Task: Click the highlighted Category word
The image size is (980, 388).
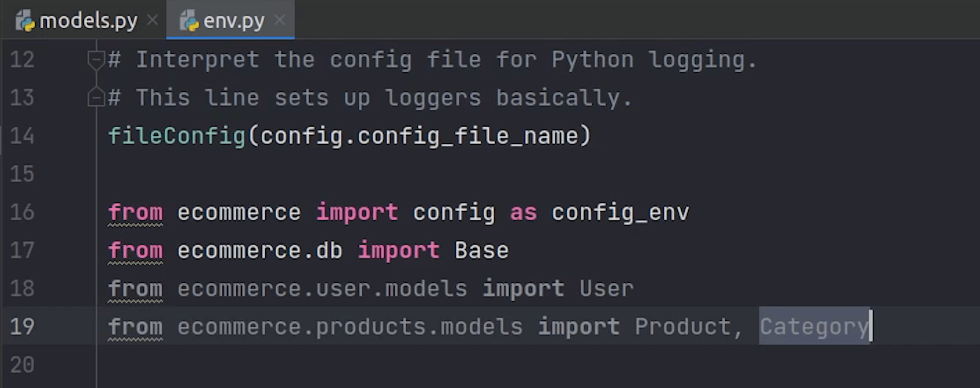Action: [814, 327]
